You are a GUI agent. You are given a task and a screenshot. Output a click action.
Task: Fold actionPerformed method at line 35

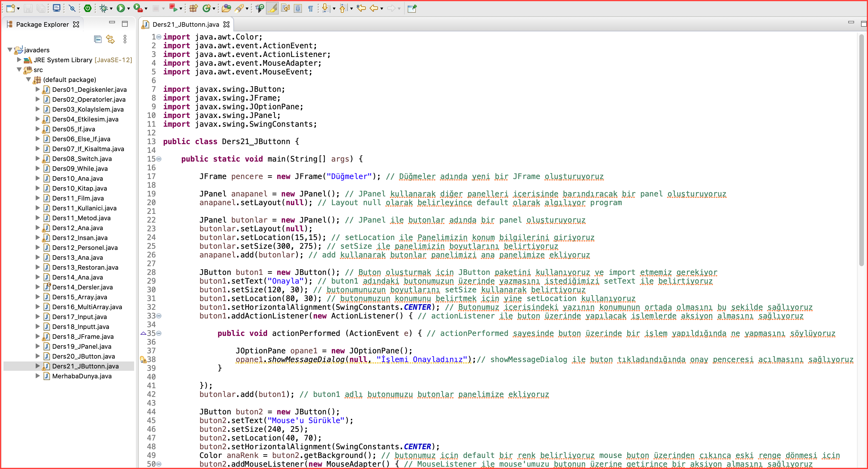point(159,334)
